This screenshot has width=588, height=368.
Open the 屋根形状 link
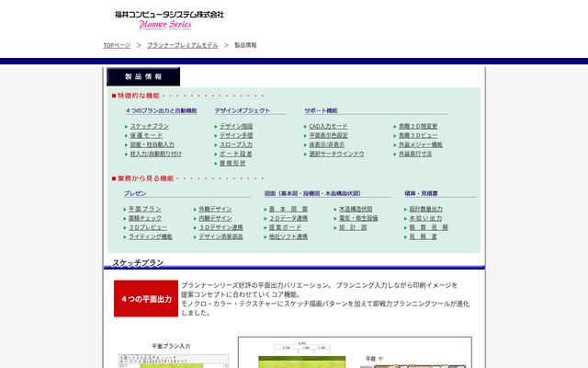pos(232,164)
